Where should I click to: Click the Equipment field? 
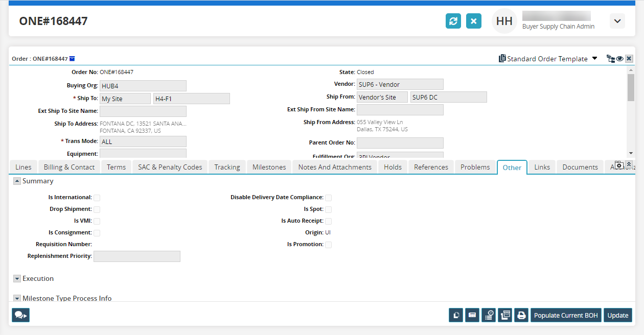pyautogui.click(x=143, y=153)
